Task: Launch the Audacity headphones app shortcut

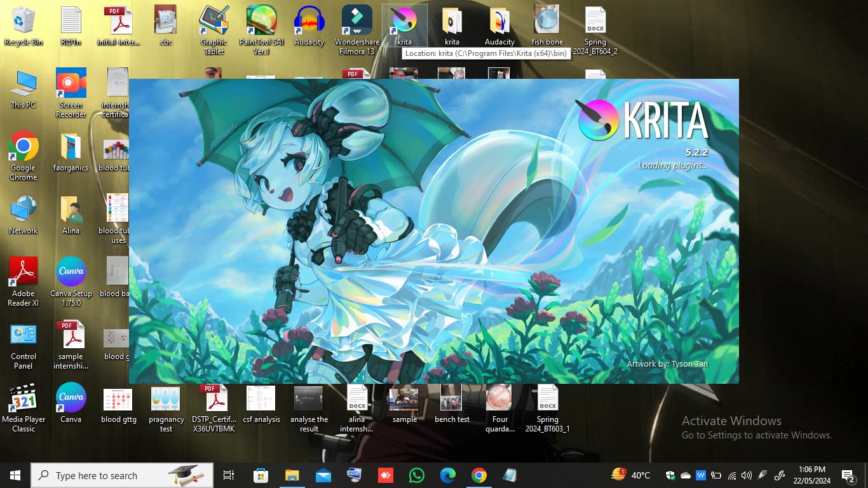Action: pos(309,26)
